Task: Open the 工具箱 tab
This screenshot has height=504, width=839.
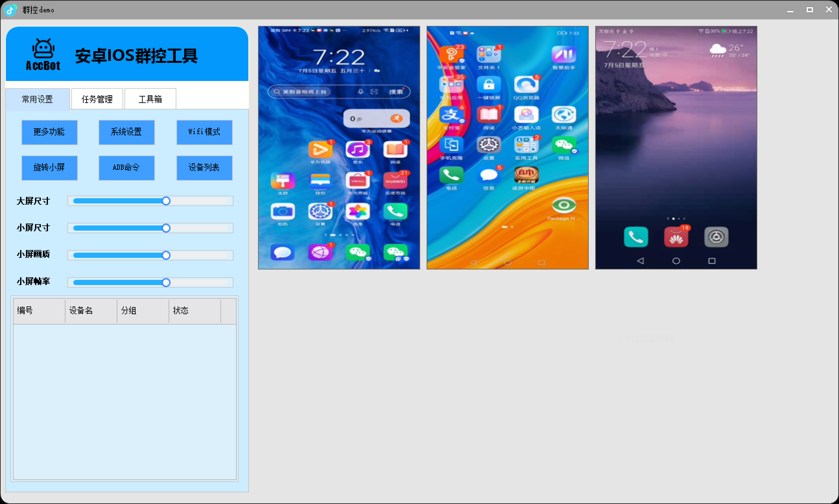Action: tap(150, 99)
